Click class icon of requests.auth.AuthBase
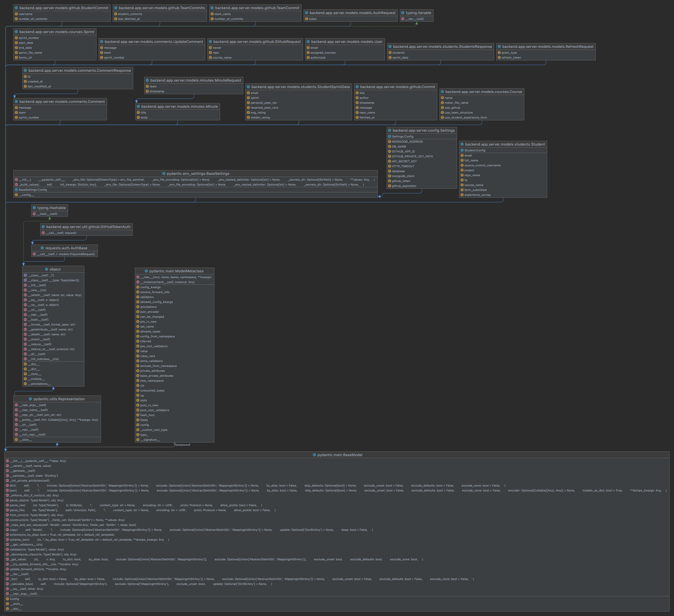The width and height of the screenshot is (674, 616). [x=42, y=248]
